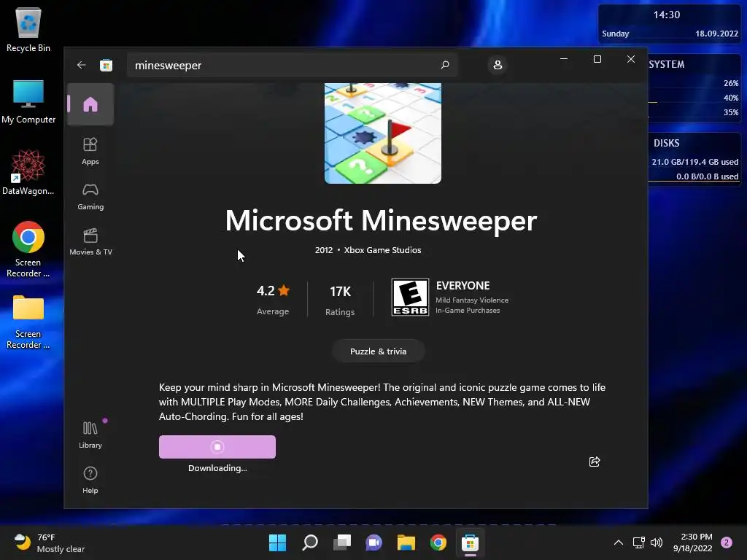Click the Microsoft Minesweeper title text
The image size is (747, 560).
381,221
